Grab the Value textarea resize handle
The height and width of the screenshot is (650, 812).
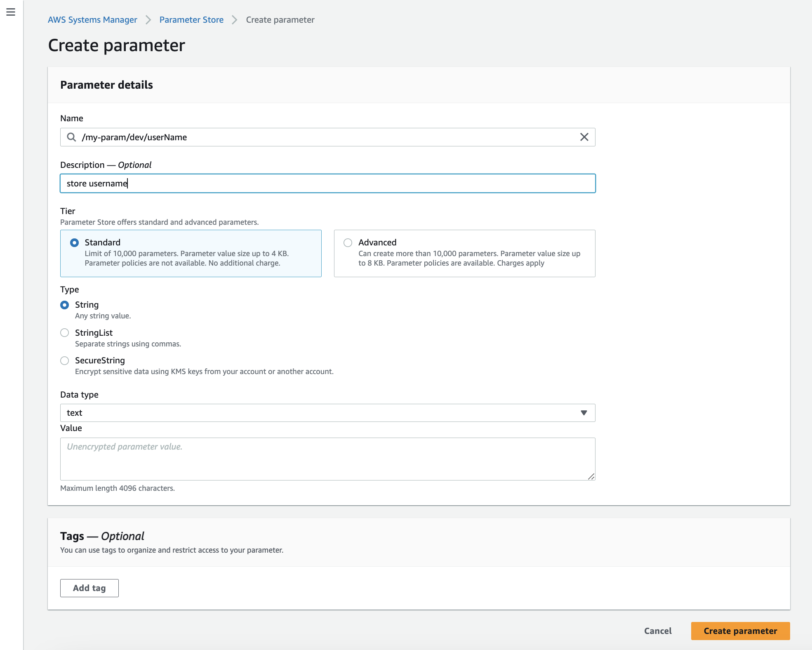point(591,476)
